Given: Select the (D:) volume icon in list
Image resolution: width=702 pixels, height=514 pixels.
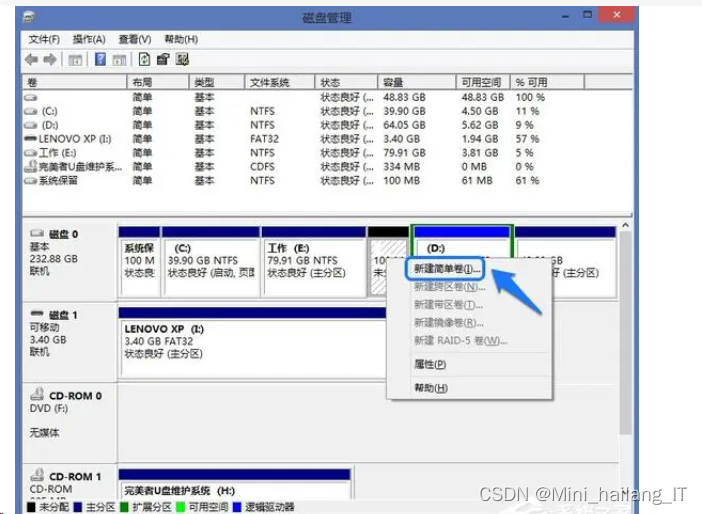Looking at the screenshot, I should [x=30, y=125].
